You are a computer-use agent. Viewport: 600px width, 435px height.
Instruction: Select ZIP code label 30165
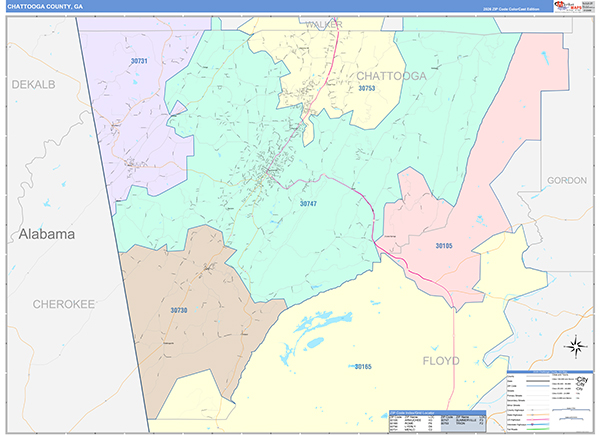tap(363, 367)
